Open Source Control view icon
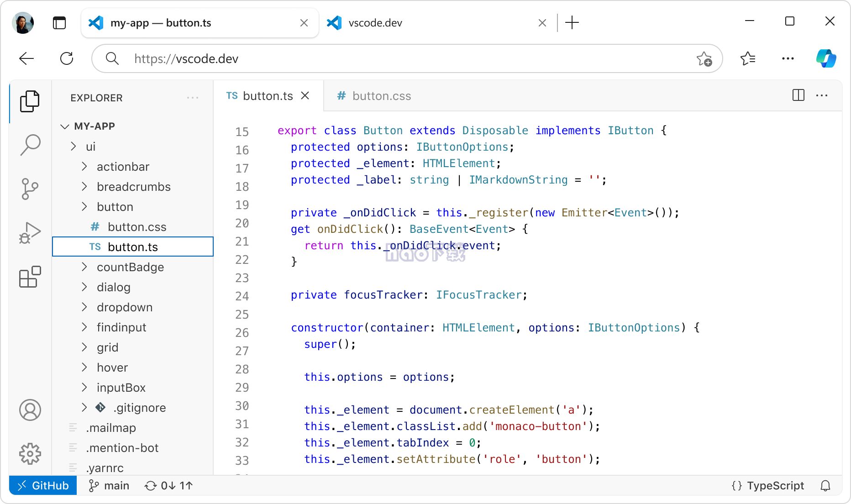The image size is (851, 504). (30, 189)
